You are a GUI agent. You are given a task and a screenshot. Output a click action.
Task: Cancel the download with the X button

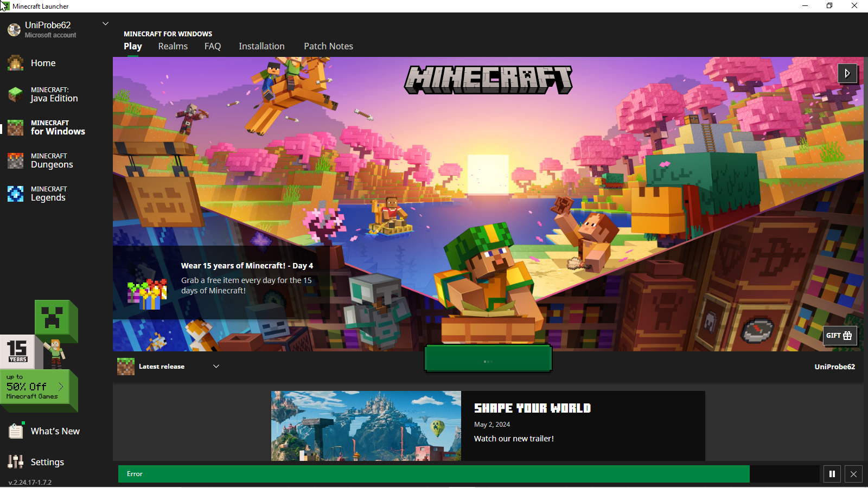[853, 474]
